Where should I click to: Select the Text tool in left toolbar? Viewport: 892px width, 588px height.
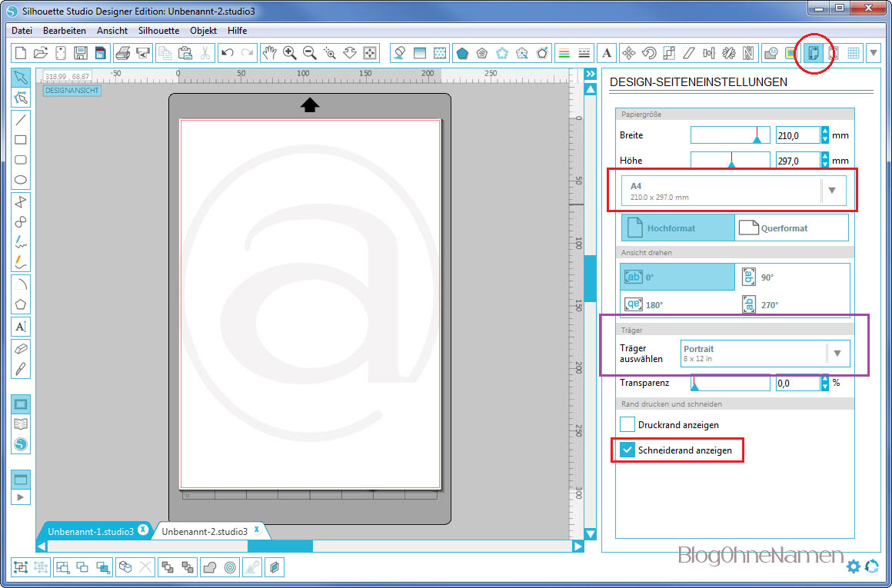pyautogui.click(x=21, y=326)
